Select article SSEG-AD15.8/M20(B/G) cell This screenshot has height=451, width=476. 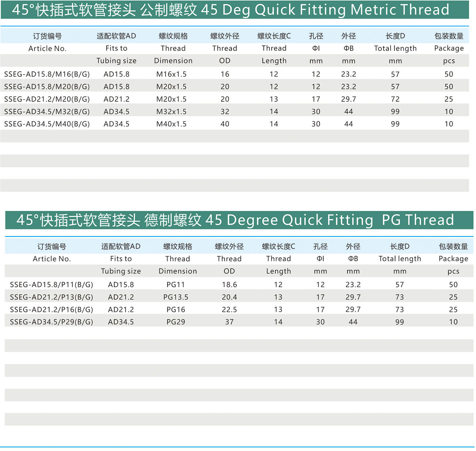click(47, 87)
